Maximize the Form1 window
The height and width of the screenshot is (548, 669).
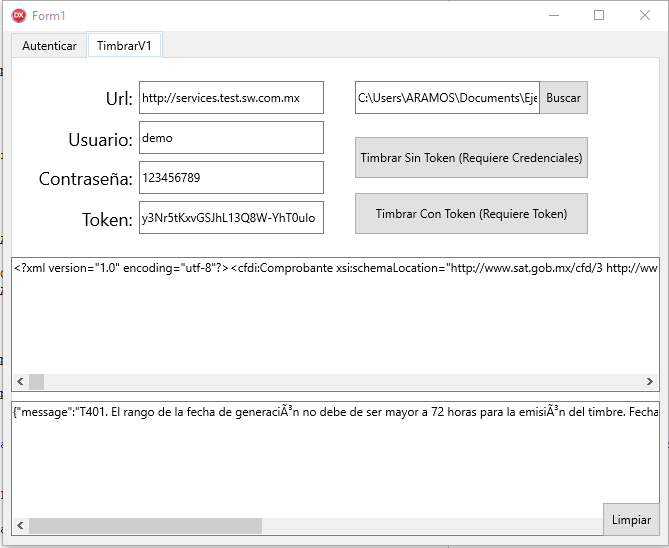[599, 15]
